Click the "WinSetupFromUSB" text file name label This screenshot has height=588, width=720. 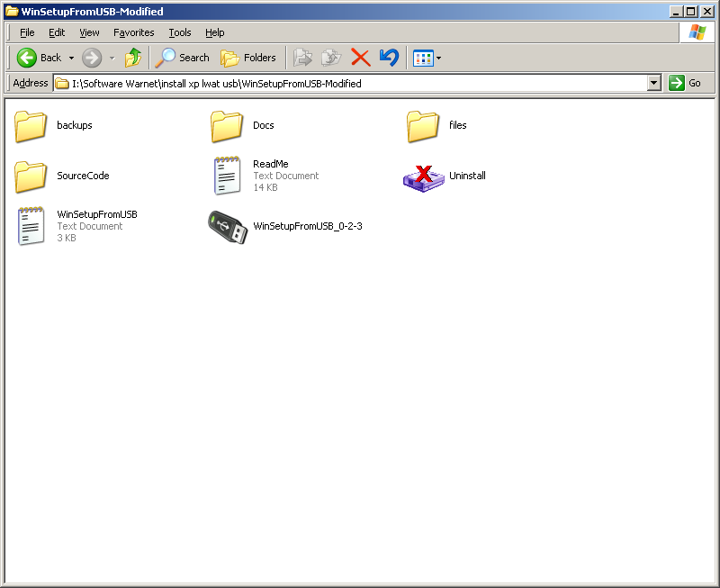(97, 214)
